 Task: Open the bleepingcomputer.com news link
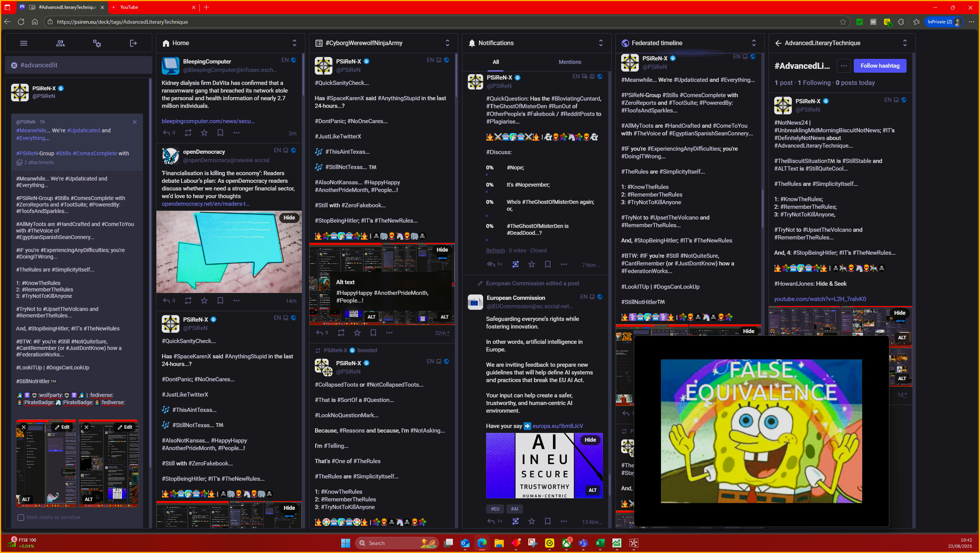208,121
